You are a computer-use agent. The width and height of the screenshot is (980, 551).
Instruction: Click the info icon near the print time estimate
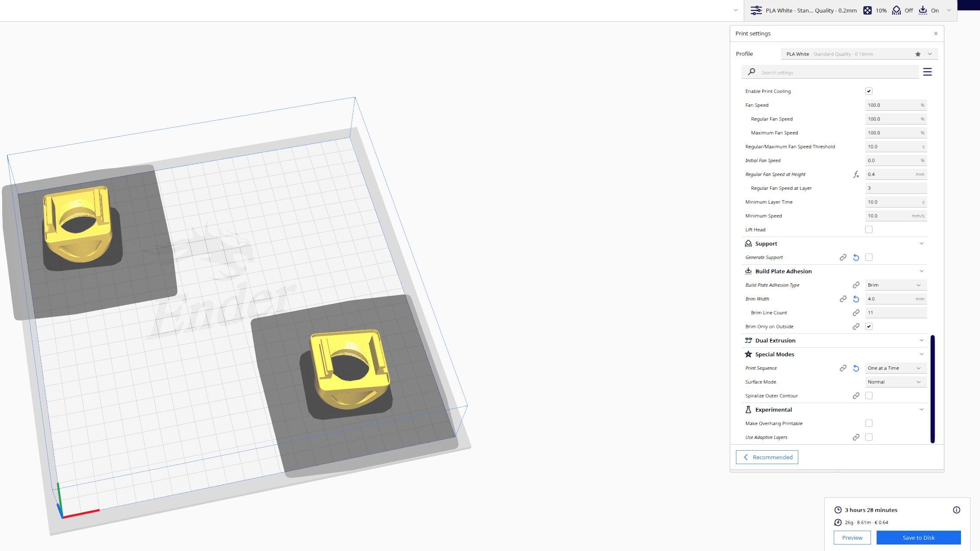click(957, 510)
